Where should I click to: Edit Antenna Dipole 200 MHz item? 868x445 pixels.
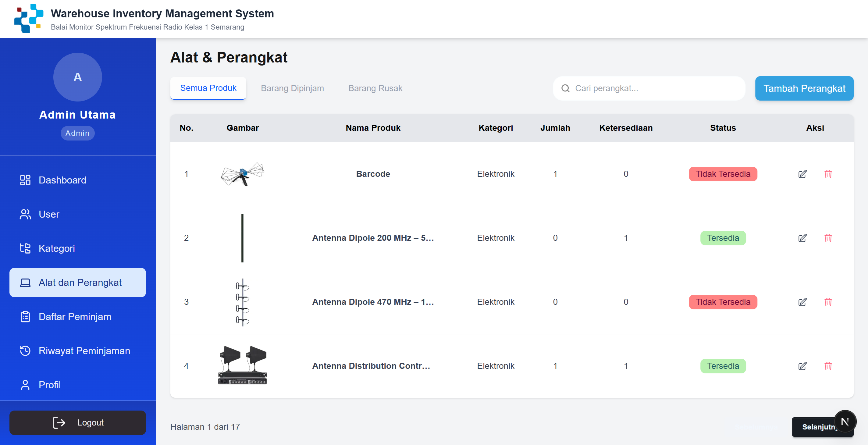(x=802, y=238)
